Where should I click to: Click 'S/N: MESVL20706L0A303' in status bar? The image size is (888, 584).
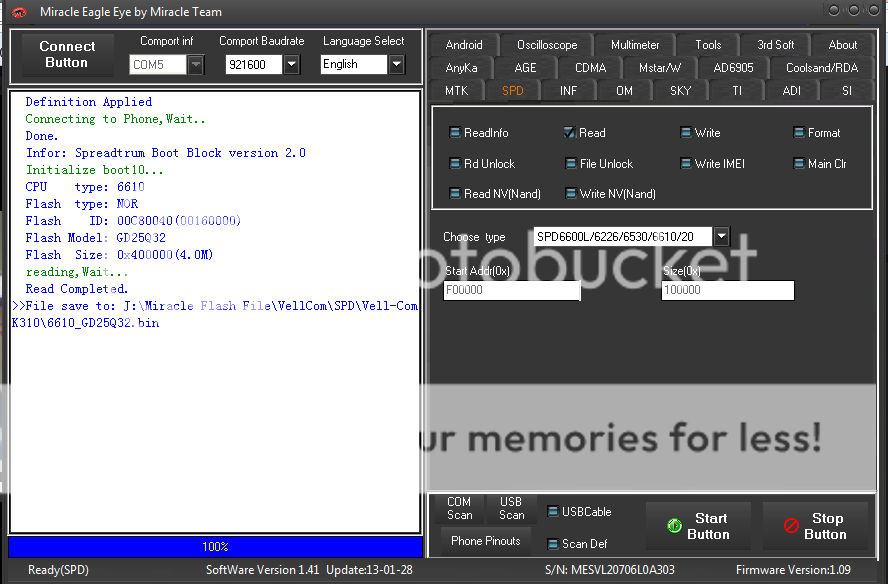(x=609, y=570)
